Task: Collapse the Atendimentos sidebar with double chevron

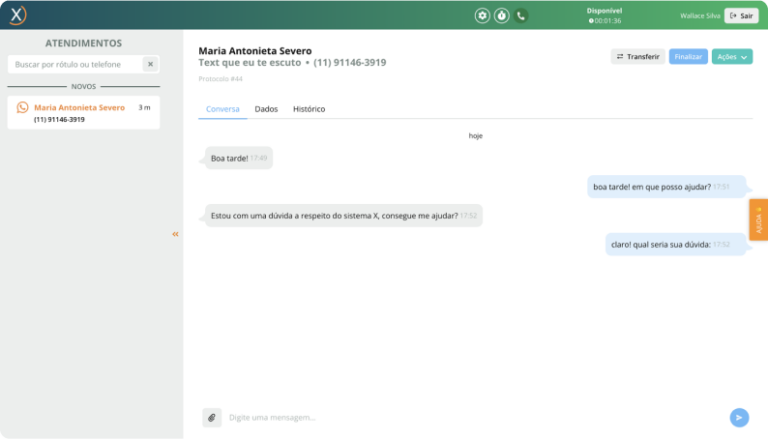Action: [175, 234]
